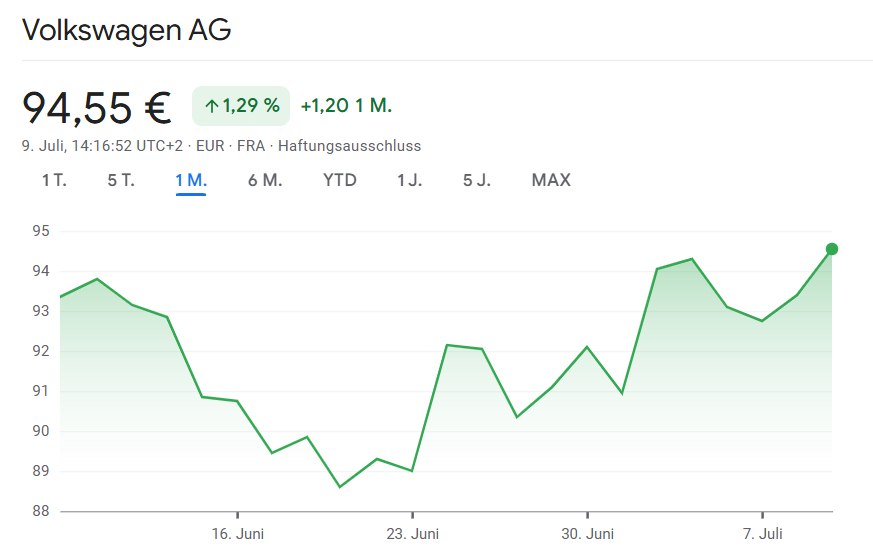Open the 6 M. chart range

[x=265, y=180]
